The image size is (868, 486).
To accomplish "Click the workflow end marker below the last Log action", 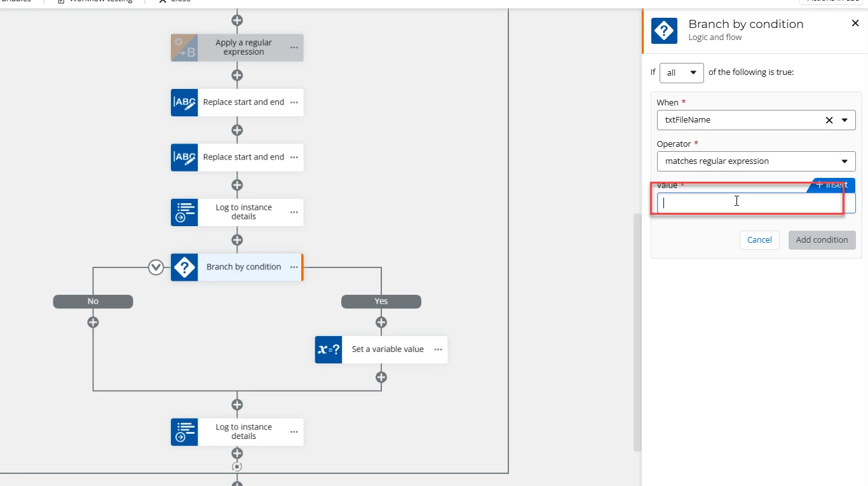I will 237,467.
